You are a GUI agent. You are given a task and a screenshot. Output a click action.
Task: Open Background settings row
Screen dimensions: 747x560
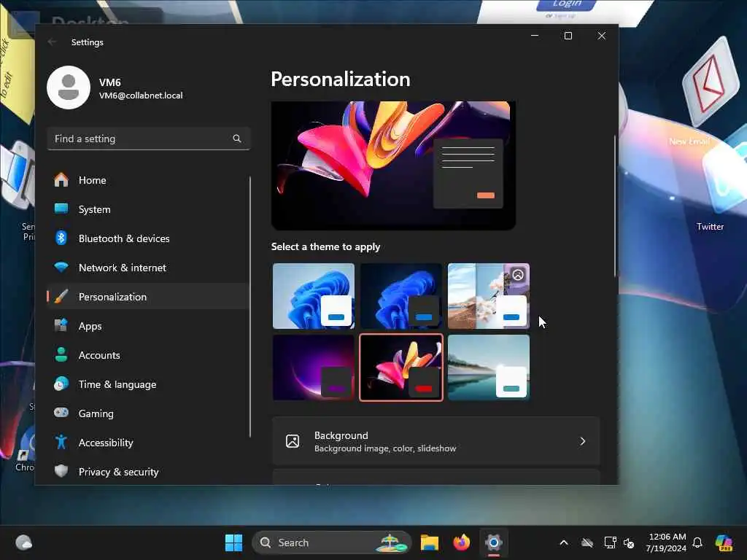[436, 441]
